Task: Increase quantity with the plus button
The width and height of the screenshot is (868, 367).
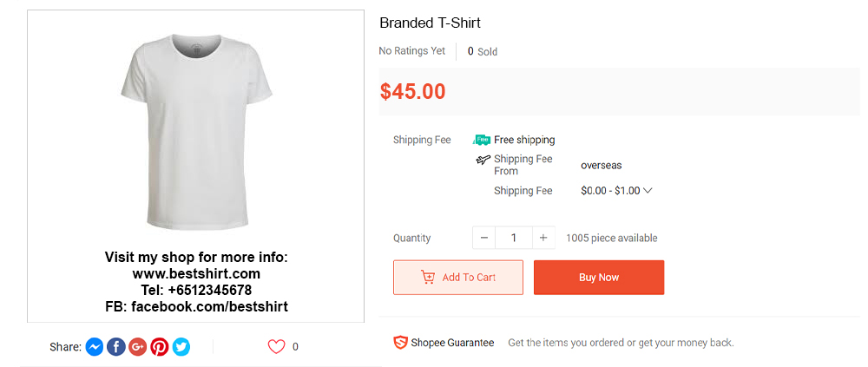Action: point(543,238)
